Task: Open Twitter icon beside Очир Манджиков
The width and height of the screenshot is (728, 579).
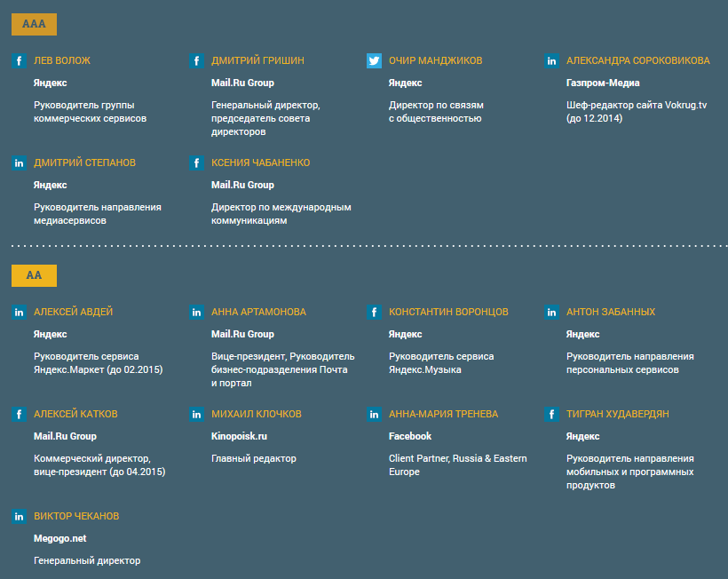Action: (374, 60)
